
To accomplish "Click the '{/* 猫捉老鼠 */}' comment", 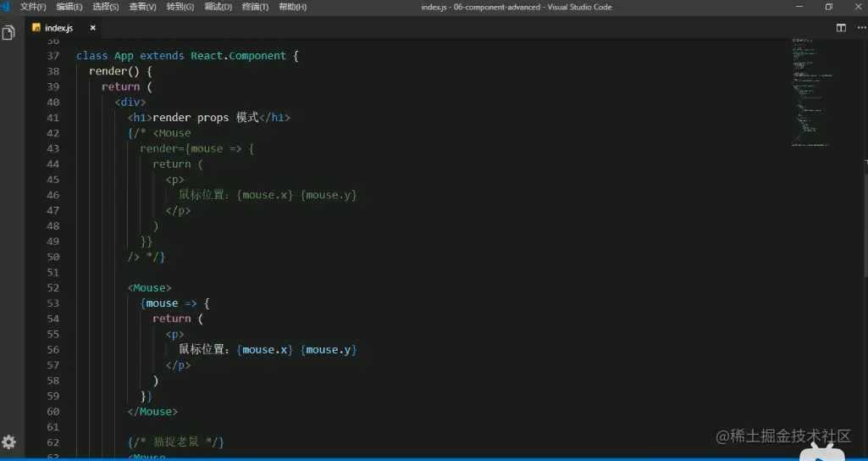I will [x=175, y=442].
